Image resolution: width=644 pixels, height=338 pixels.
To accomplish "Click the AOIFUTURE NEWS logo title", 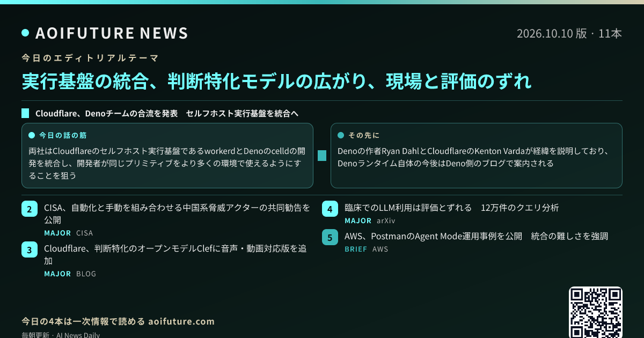I will click(x=112, y=33).
